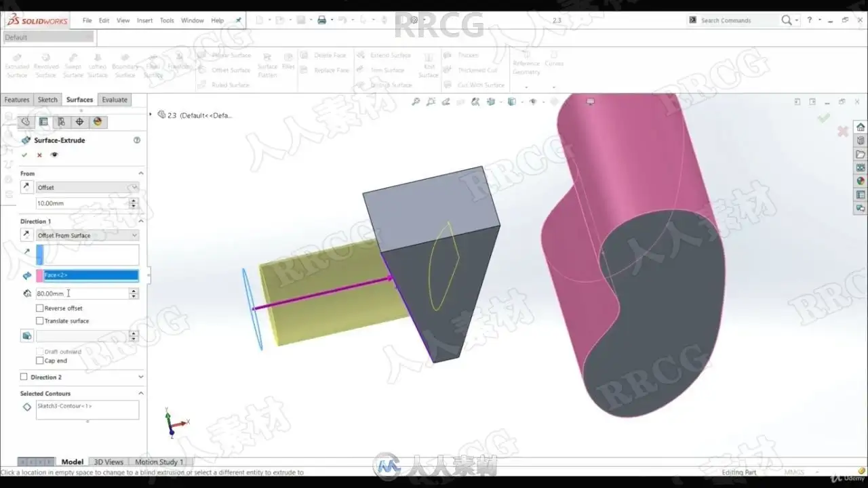Screen dimensions: 868x488
Task: Click the Print icon in top toolbar
Action: [322, 20]
